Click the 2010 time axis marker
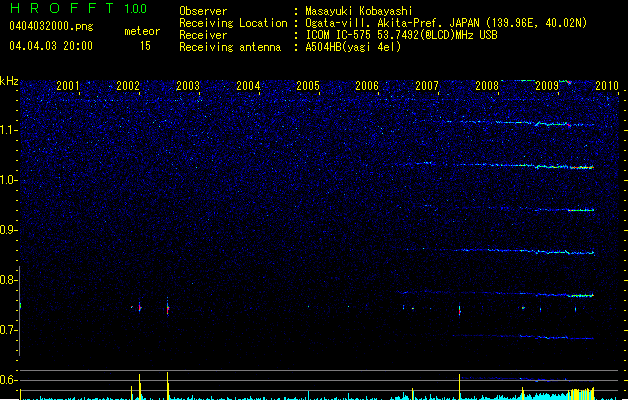The height and width of the screenshot is (400, 629). (x=607, y=86)
